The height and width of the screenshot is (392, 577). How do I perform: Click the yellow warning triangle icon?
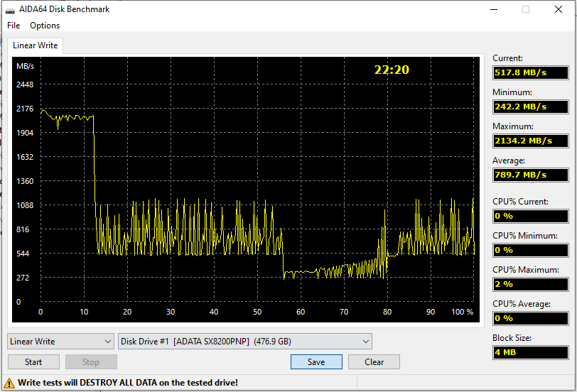[x=10, y=382]
